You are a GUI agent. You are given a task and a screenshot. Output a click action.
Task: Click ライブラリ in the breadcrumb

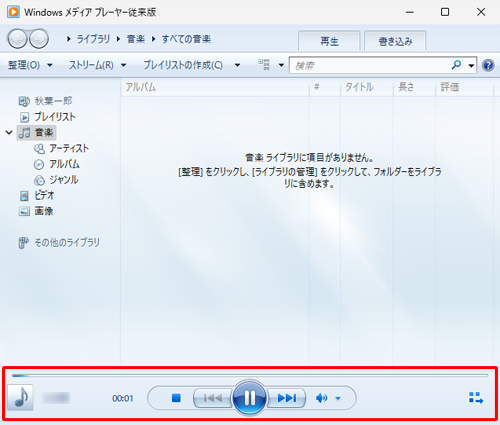point(93,39)
